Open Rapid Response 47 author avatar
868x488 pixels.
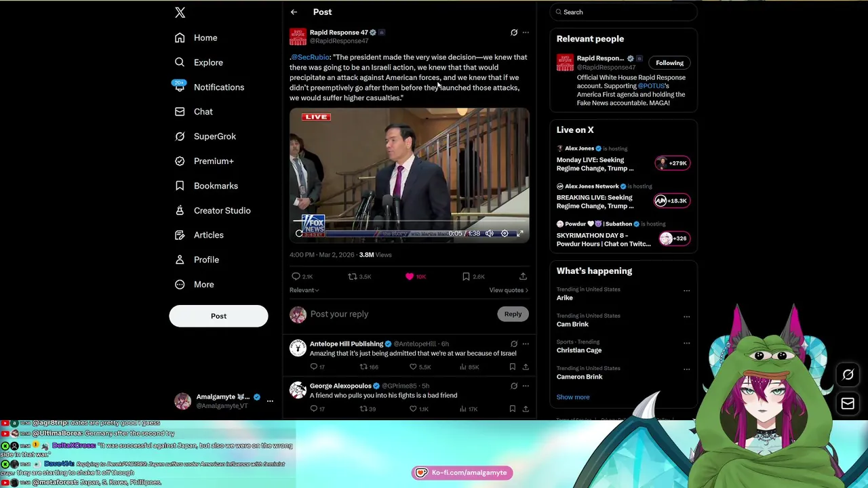point(298,37)
